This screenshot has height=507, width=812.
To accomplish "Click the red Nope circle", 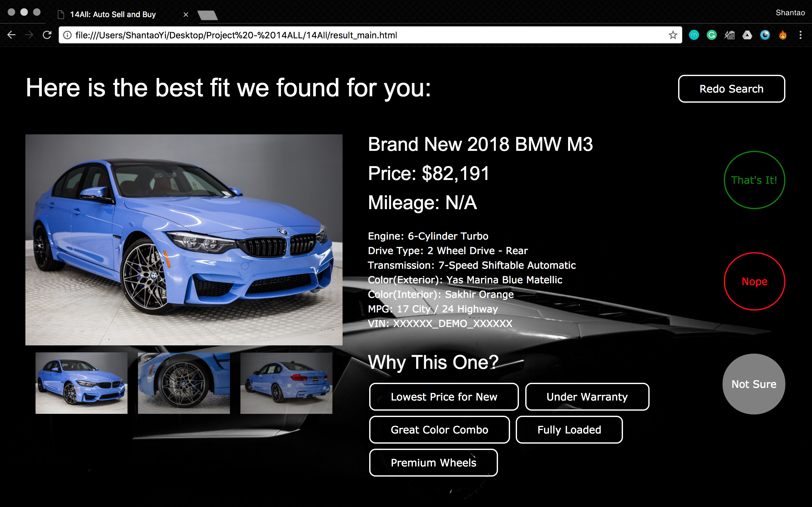I will [754, 281].
